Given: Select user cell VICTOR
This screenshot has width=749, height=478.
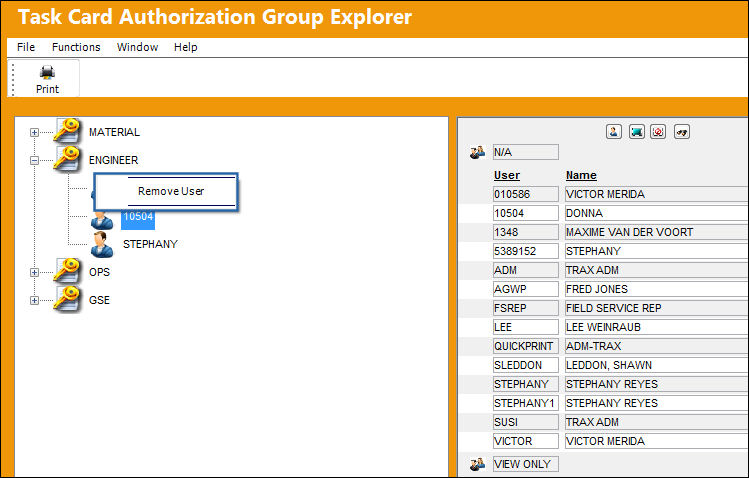Looking at the screenshot, I should tap(525, 441).
